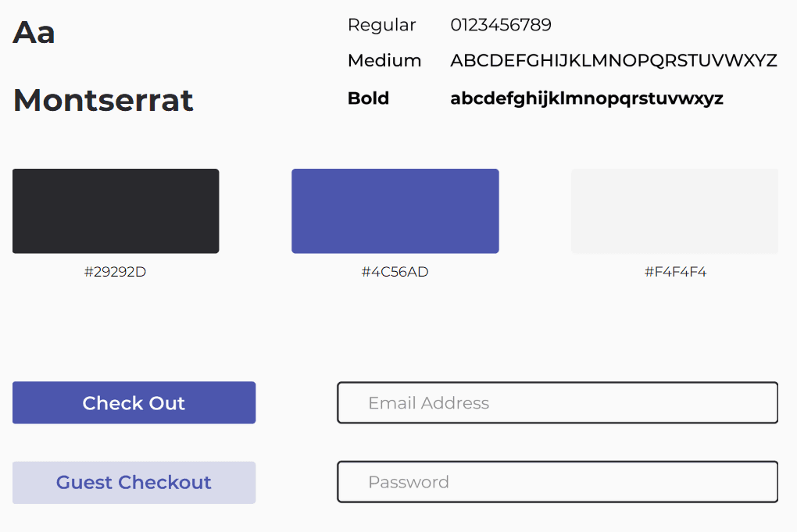The width and height of the screenshot is (797, 532).
Task: Click the large Aa font sample
Action: 34,33
